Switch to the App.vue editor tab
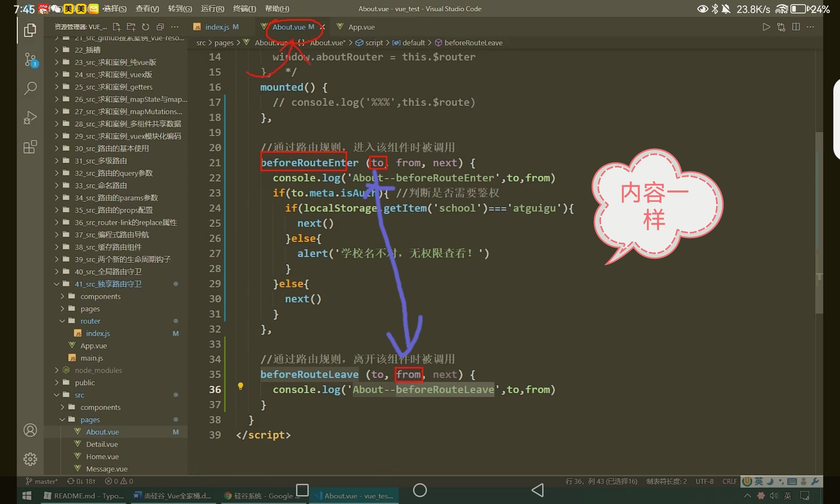Screen dimensions: 840x504 pyautogui.click(x=361, y=27)
